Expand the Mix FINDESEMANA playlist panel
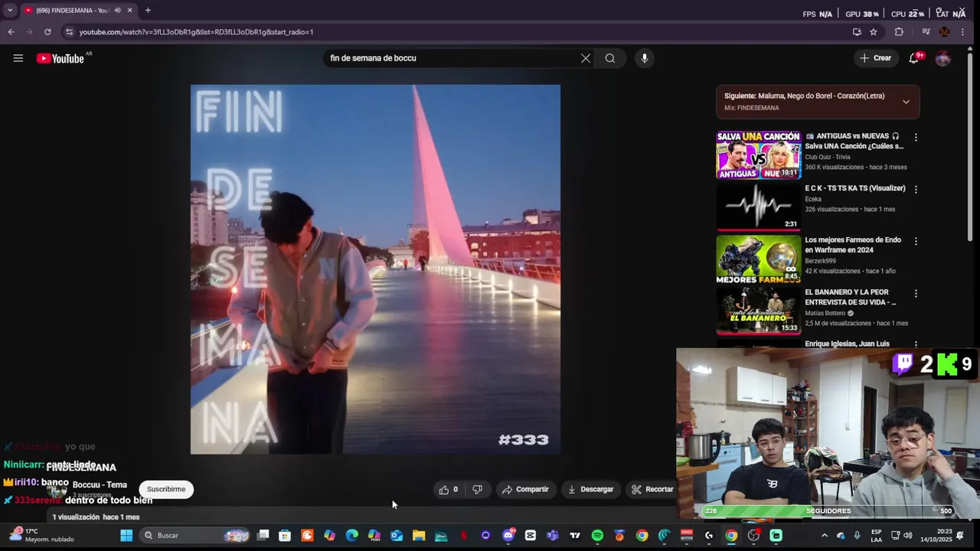 (x=906, y=102)
